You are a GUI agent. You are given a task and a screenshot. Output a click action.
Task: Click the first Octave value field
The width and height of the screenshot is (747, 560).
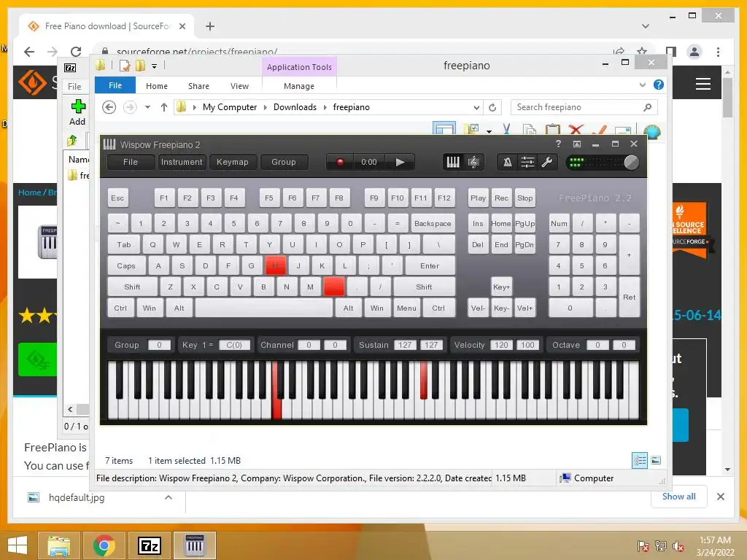tap(597, 345)
